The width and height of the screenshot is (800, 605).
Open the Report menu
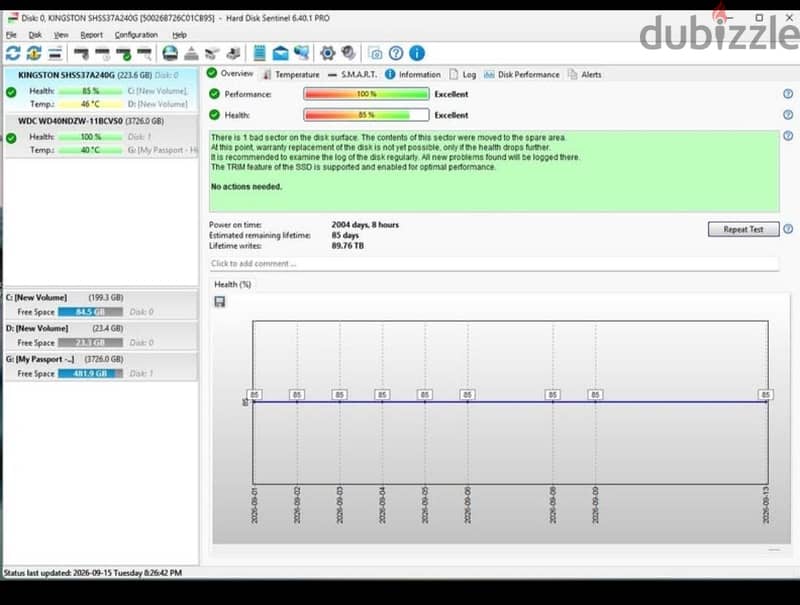tap(91, 35)
